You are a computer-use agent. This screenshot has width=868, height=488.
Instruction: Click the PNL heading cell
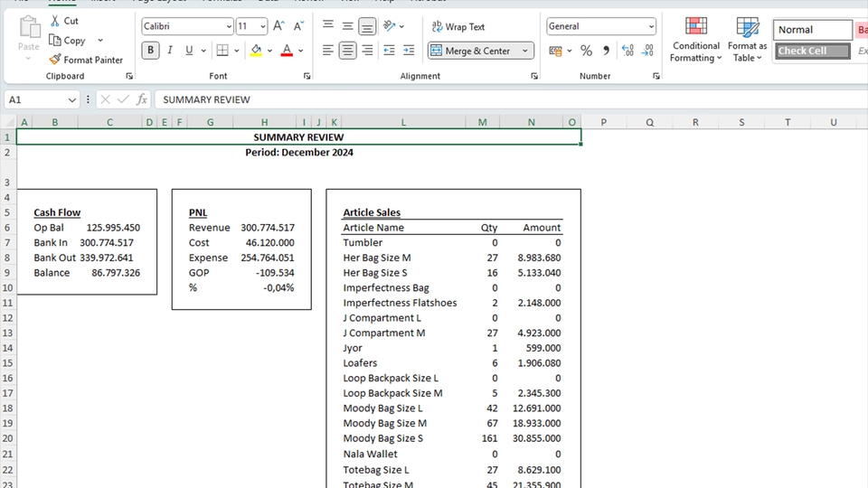[198, 212]
